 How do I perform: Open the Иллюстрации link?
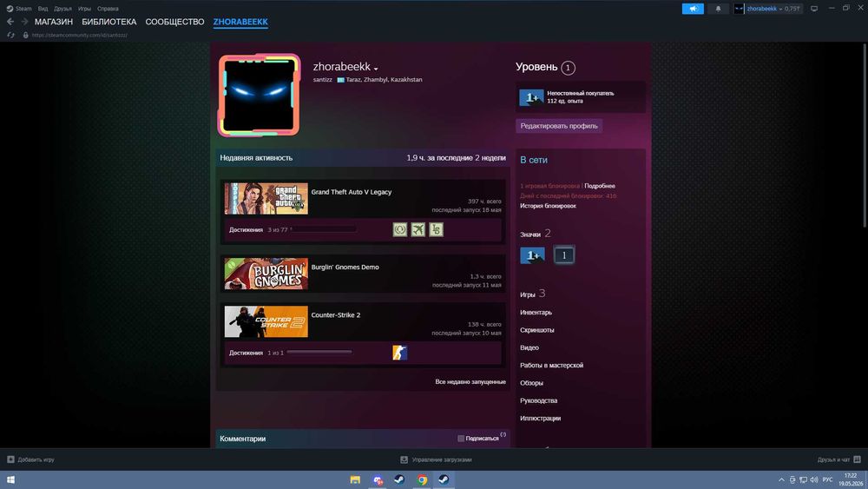pos(540,419)
